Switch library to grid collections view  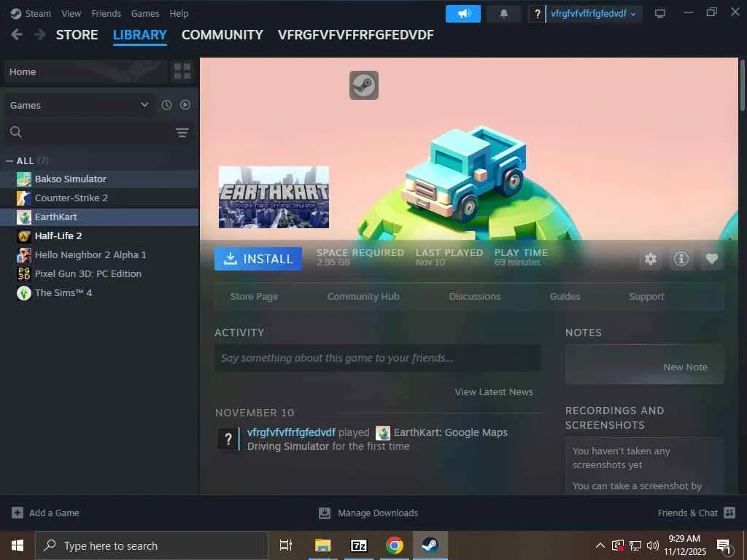[182, 71]
